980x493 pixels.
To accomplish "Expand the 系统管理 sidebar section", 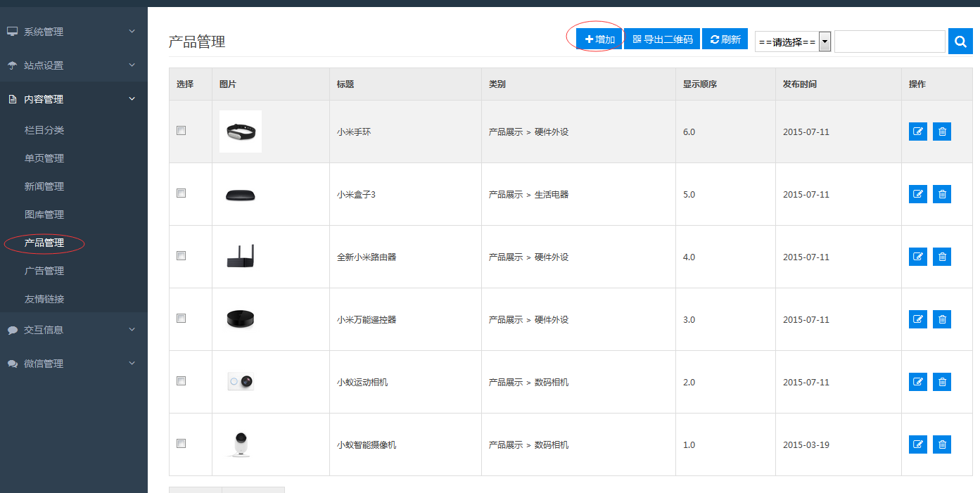I will [70, 32].
